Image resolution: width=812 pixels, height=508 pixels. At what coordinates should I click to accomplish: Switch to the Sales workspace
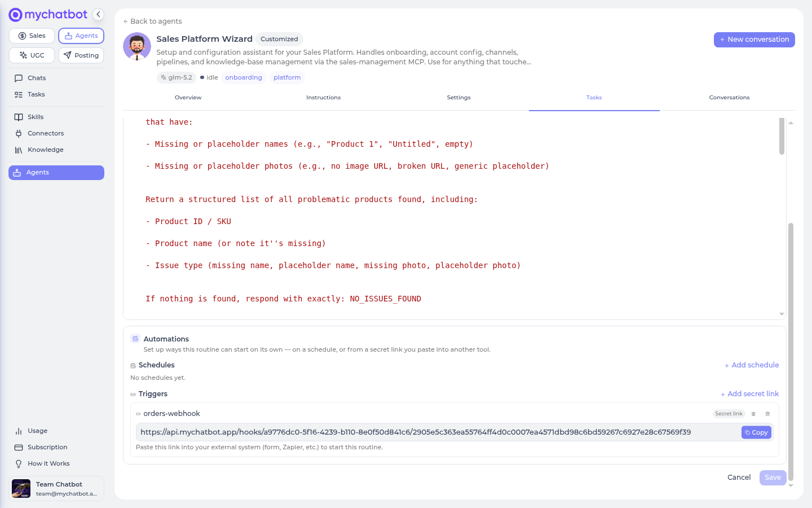click(x=32, y=36)
